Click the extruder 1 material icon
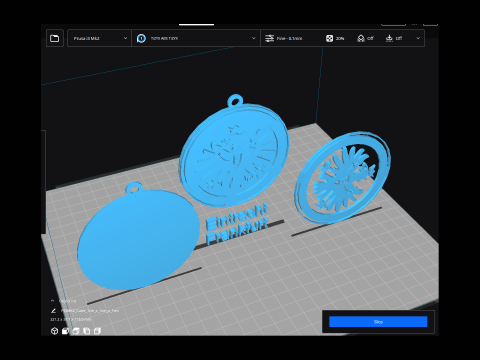 tap(141, 39)
